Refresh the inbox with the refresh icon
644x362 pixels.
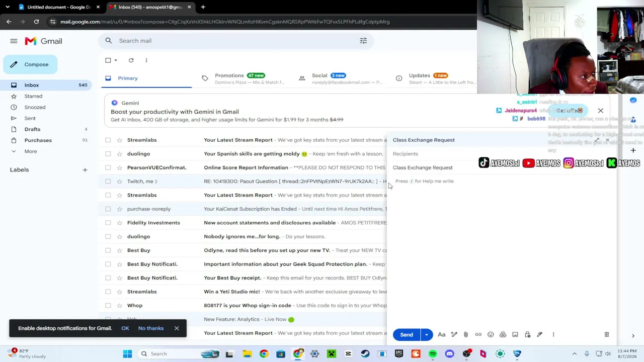coord(131,60)
